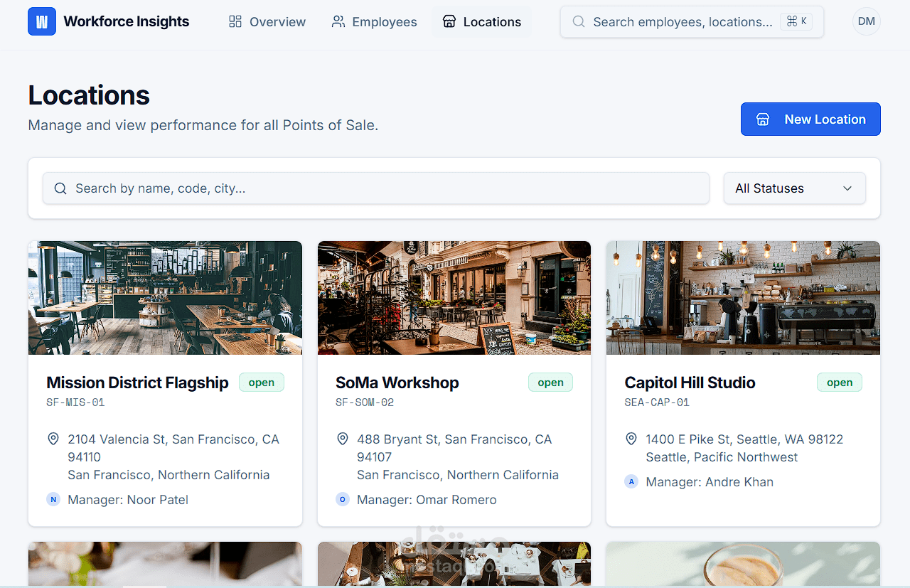Click the text Manager: Noor Patel

(128, 500)
